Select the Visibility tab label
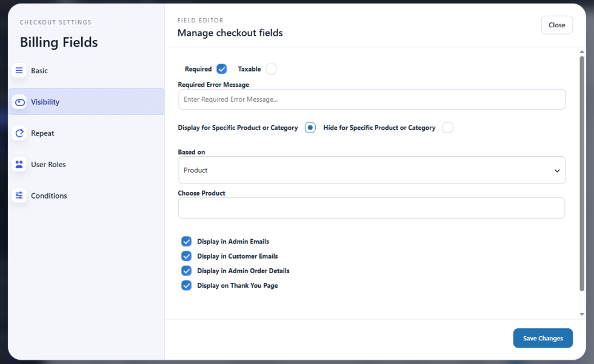The width and height of the screenshot is (594, 364). (x=45, y=102)
